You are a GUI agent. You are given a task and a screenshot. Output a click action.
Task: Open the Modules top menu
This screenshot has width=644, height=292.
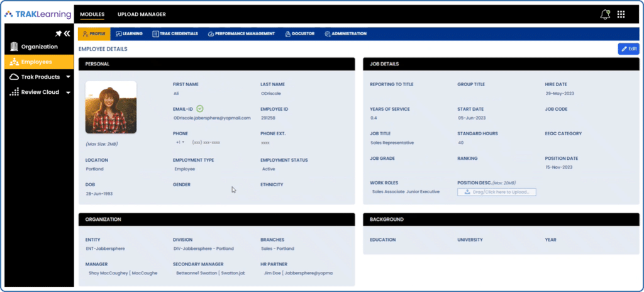click(x=92, y=14)
